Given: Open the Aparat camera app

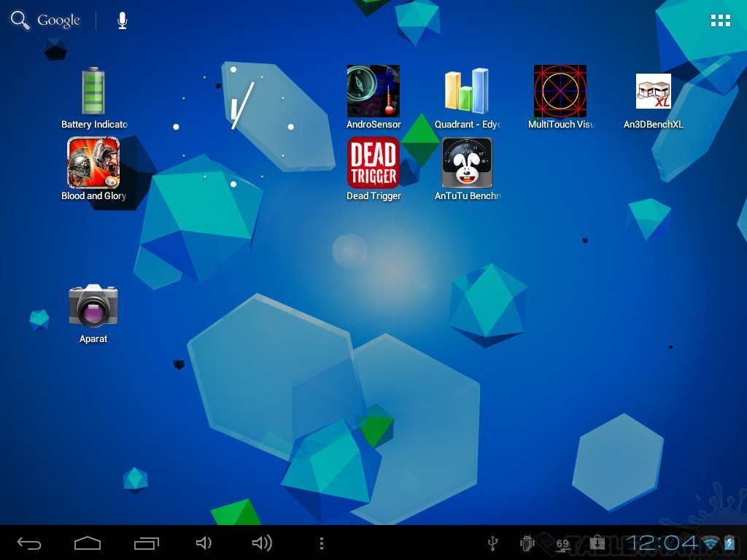Looking at the screenshot, I should coord(93,306).
